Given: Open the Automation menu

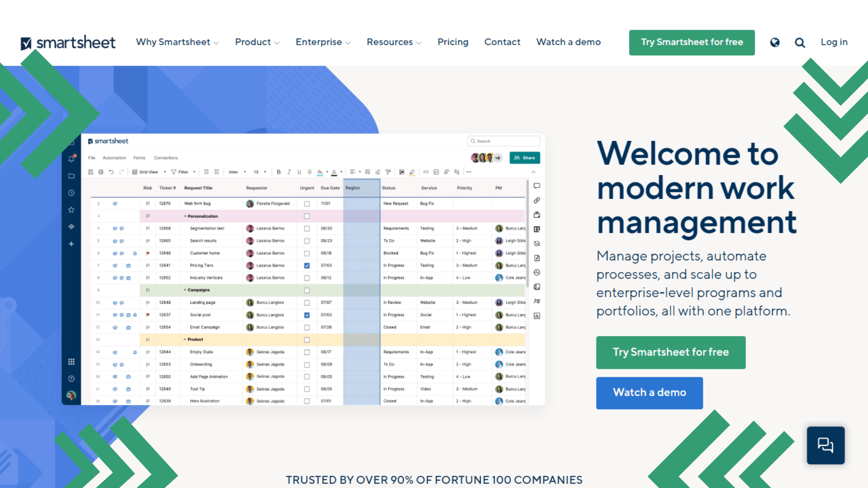Looking at the screenshot, I should coord(114,158).
